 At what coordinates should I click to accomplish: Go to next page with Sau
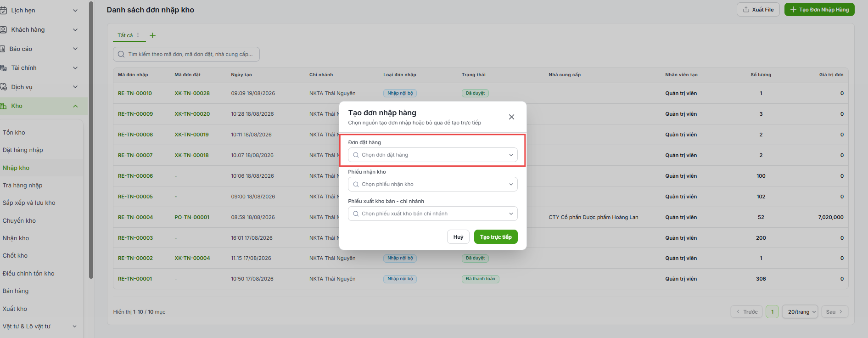(x=834, y=312)
